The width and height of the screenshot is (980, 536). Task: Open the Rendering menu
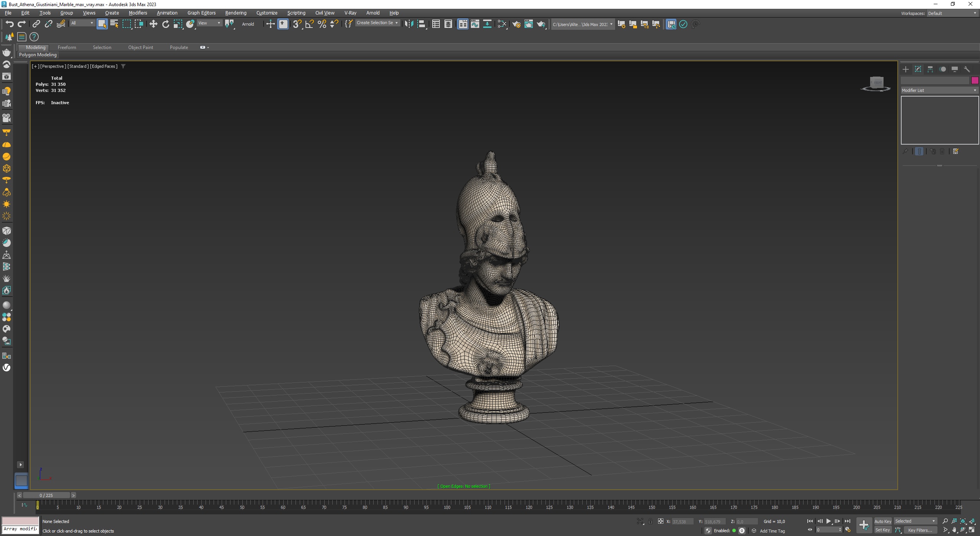[x=235, y=13]
